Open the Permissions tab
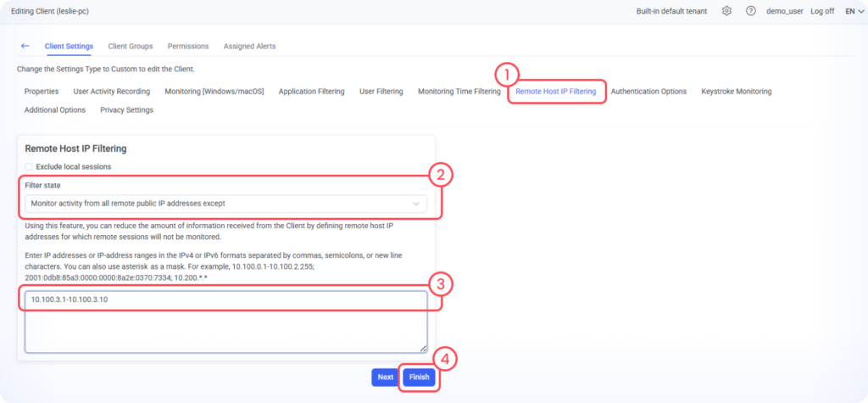Viewport: 868px width, 403px height. pyautogui.click(x=188, y=46)
